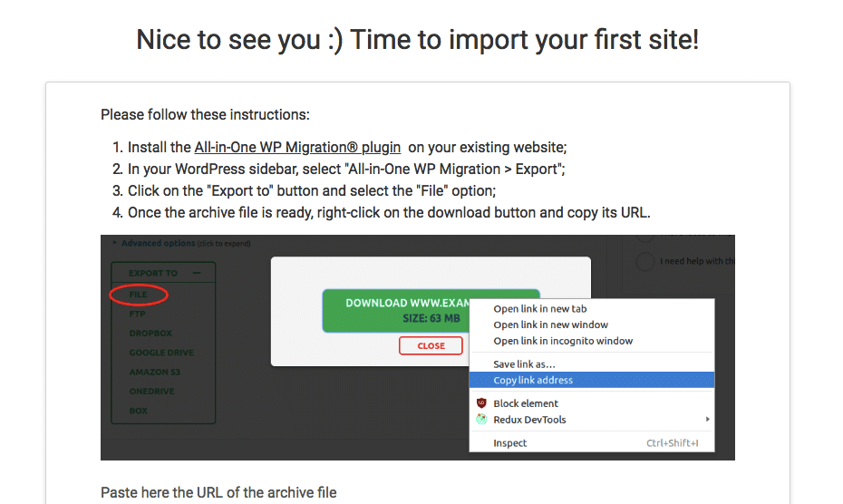The height and width of the screenshot is (504, 843).
Task: Pick the Amazon S3 export option
Action: (x=153, y=373)
